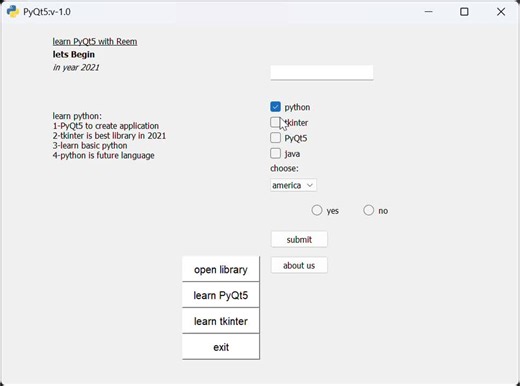Click the submit button
The image size is (520, 386).
click(x=299, y=239)
